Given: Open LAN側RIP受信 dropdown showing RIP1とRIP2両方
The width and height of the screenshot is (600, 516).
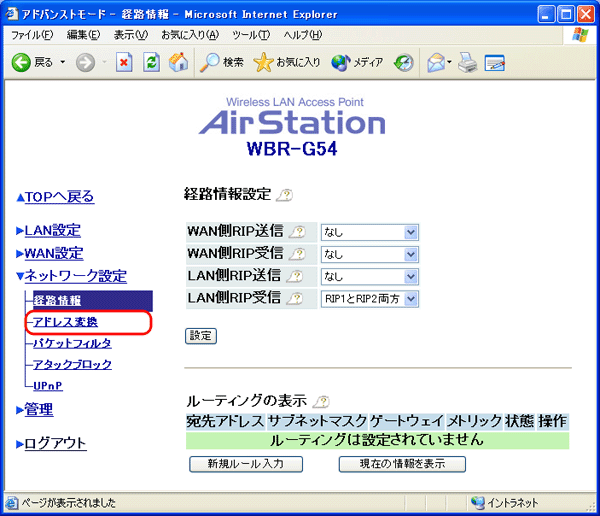Looking at the screenshot, I should pos(370,299).
